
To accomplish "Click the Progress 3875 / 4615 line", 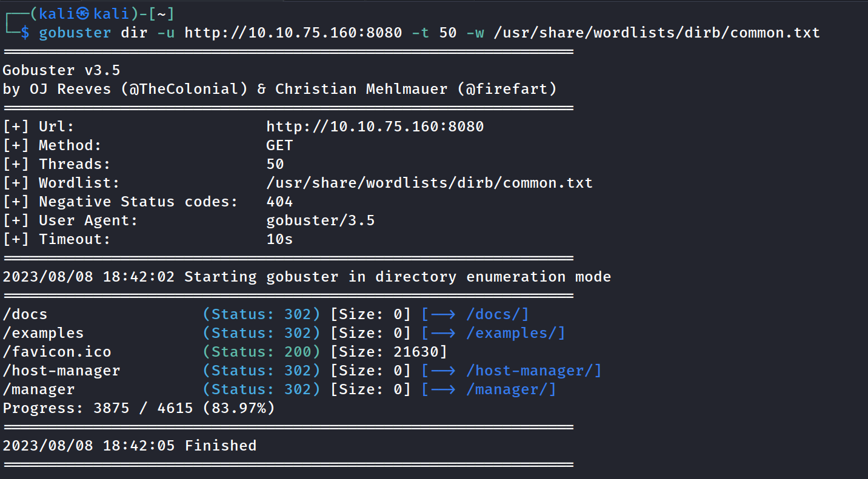I will click(139, 408).
